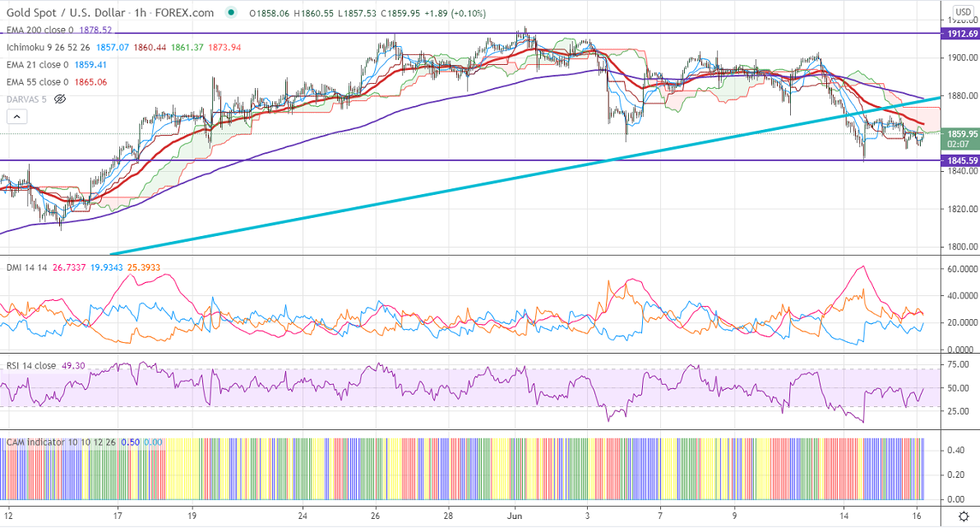This screenshot has height=528, width=980.
Task: Click the 60.0000 DMI scale label
Action: (963, 269)
